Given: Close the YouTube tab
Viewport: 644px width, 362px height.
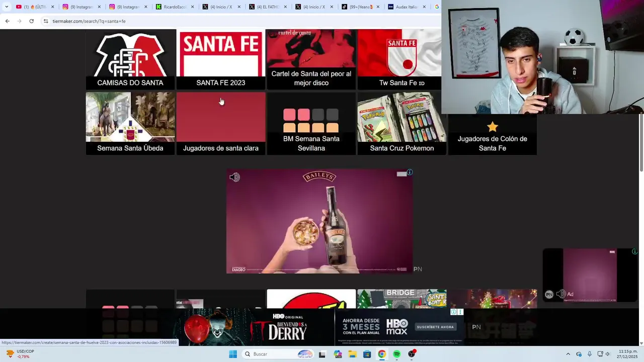Looking at the screenshot, I should [x=52, y=7].
